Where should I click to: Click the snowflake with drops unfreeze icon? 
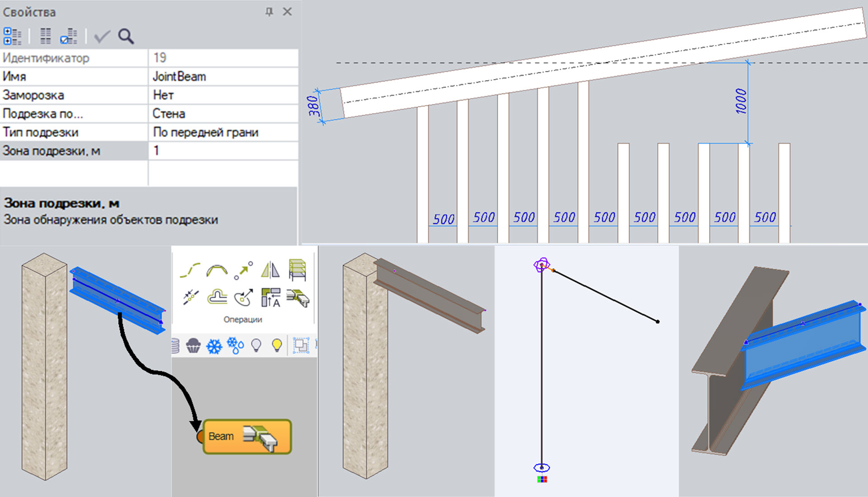pos(236,346)
